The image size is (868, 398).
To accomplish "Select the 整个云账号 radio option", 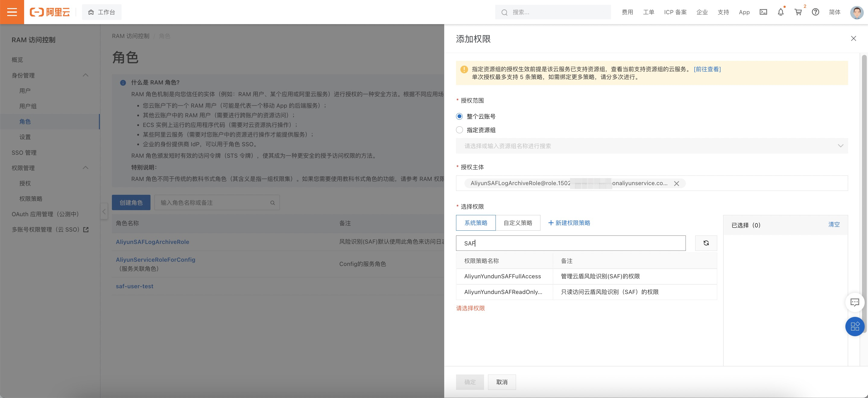I will point(459,116).
